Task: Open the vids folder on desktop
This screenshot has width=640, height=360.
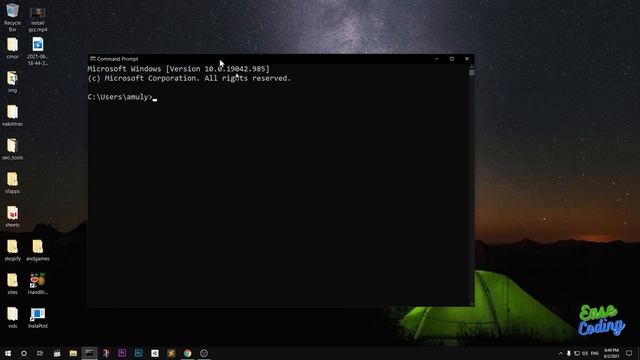Action: click(x=12, y=318)
